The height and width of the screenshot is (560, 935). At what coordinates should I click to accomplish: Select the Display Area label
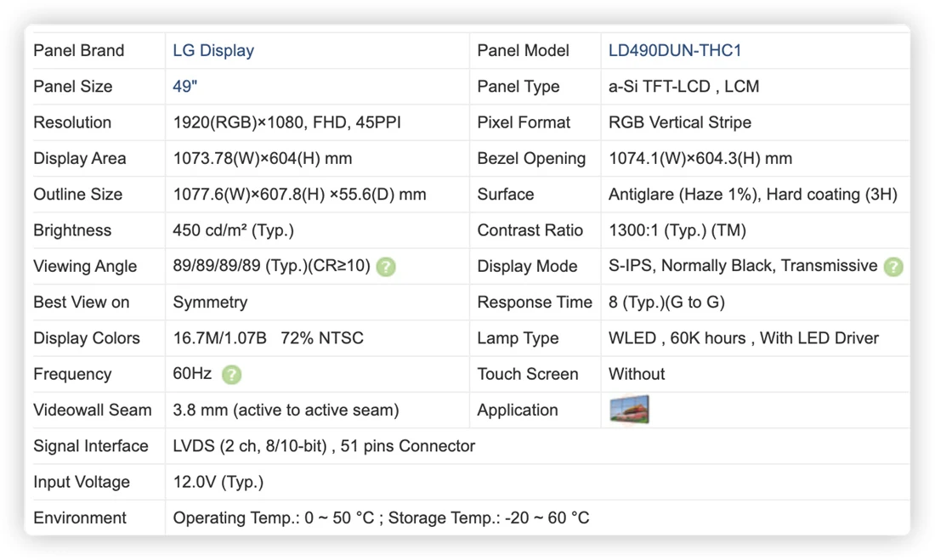80,158
